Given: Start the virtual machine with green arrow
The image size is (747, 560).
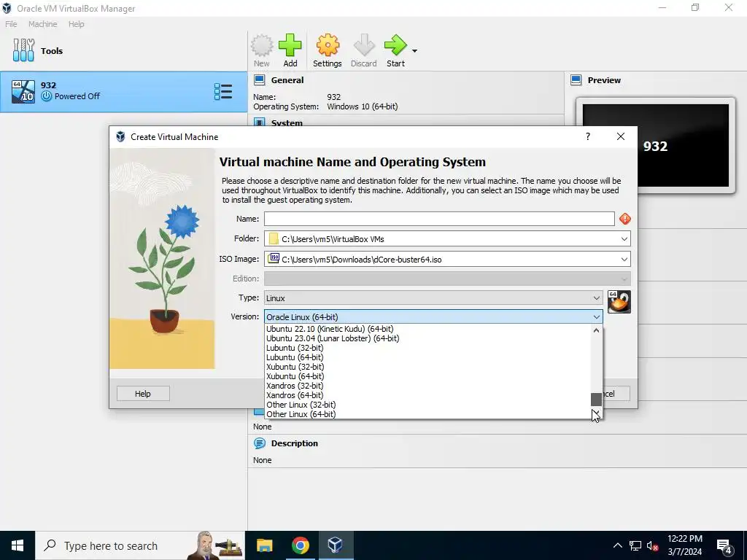Looking at the screenshot, I should [395, 46].
